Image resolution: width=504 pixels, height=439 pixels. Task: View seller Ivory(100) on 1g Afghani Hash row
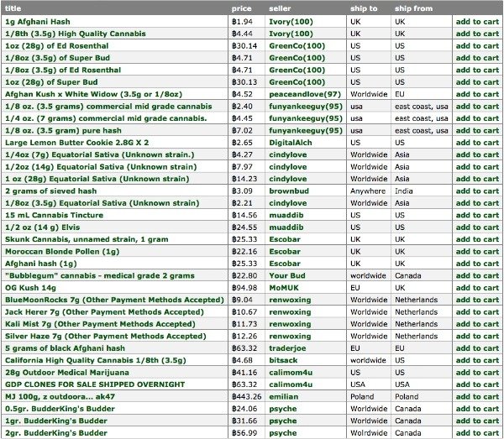pyautogui.click(x=291, y=22)
